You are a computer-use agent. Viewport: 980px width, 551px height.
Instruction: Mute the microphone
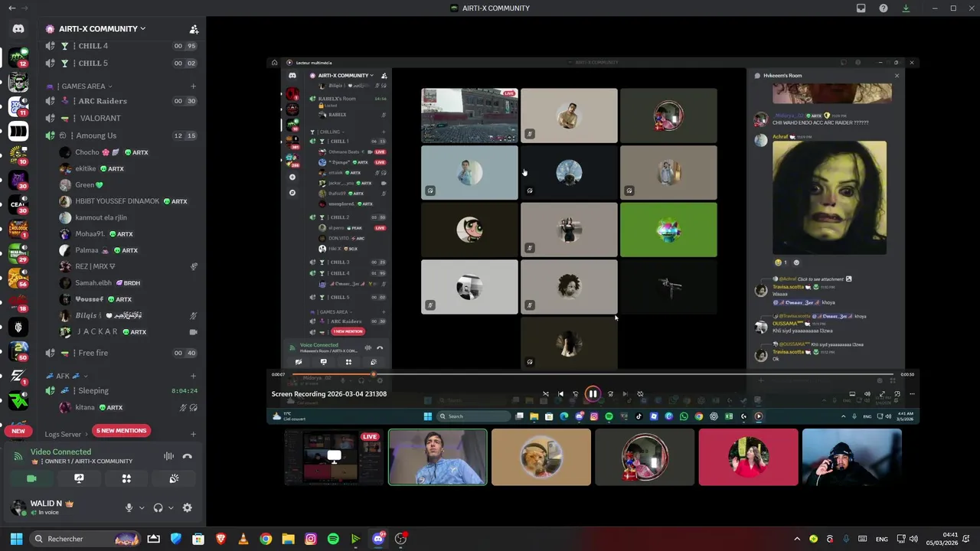point(129,507)
